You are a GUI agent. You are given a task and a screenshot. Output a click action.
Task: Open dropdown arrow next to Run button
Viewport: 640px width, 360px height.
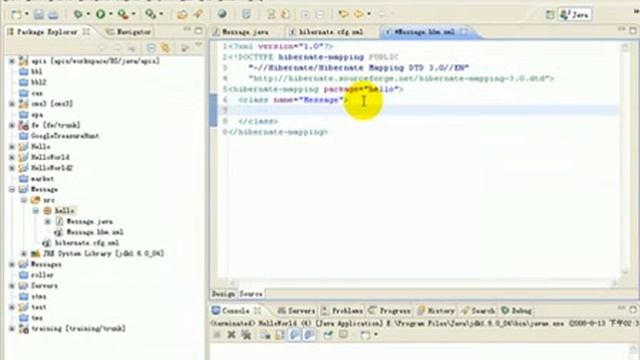tap(111, 14)
